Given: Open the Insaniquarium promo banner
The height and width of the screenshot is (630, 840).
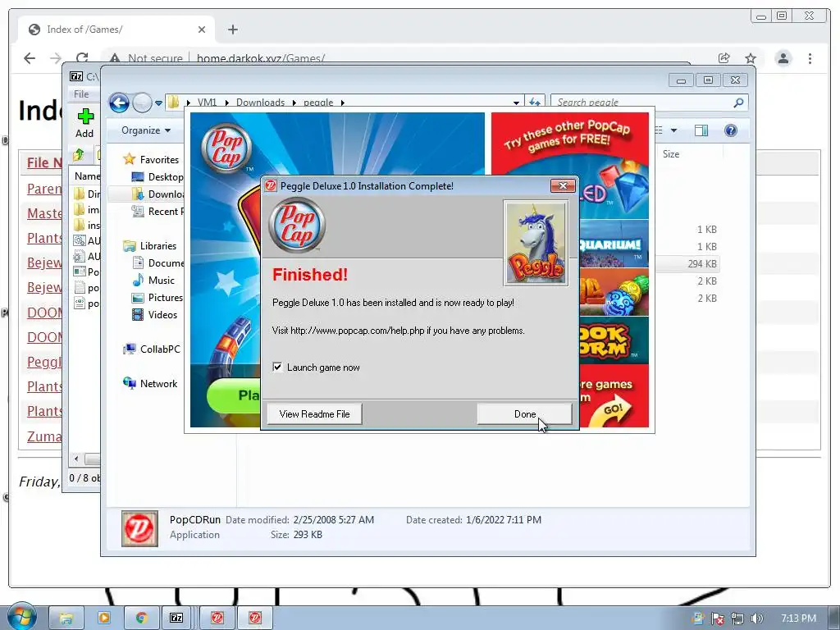Looking at the screenshot, I should tap(614, 244).
